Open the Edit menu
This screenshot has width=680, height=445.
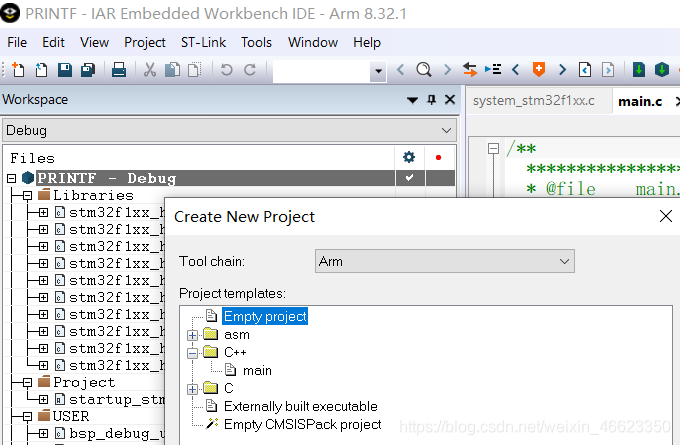pyautogui.click(x=53, y=43)
